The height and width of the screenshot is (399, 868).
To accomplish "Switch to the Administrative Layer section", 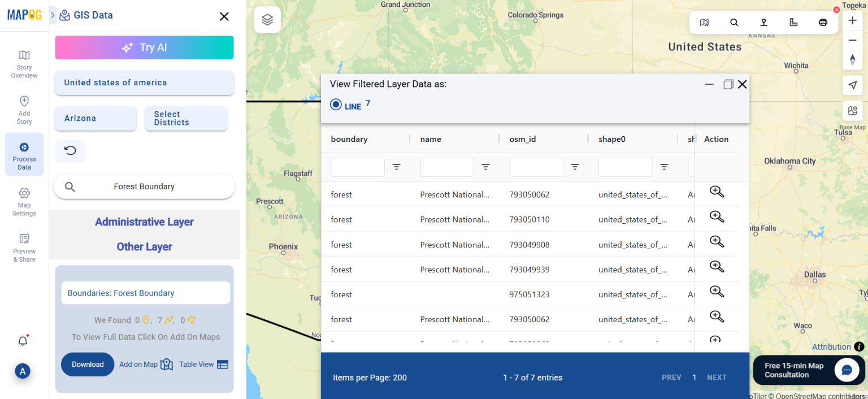I will pos(144,222).
